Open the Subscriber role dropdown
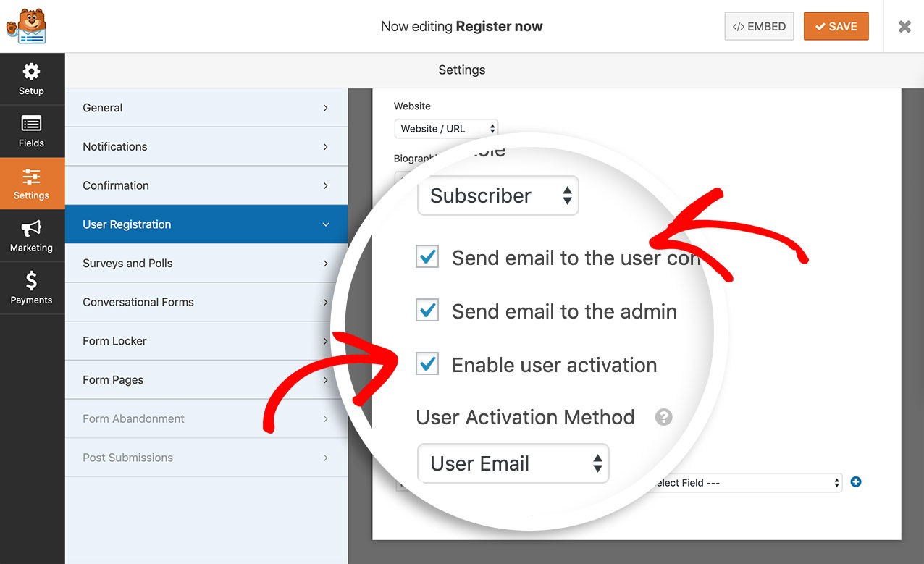Viewport: 924px width, 564px height. coord(498,195)
